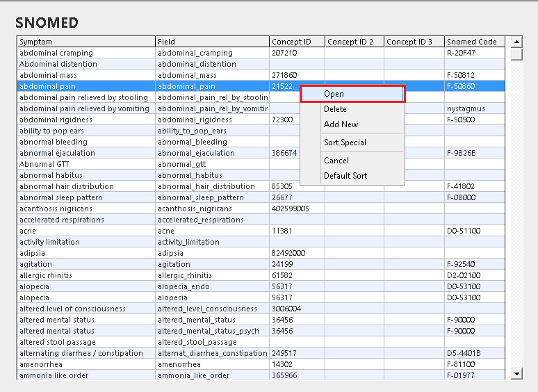Select the abnormal bleeding symptom

click(x=86, y=142)
